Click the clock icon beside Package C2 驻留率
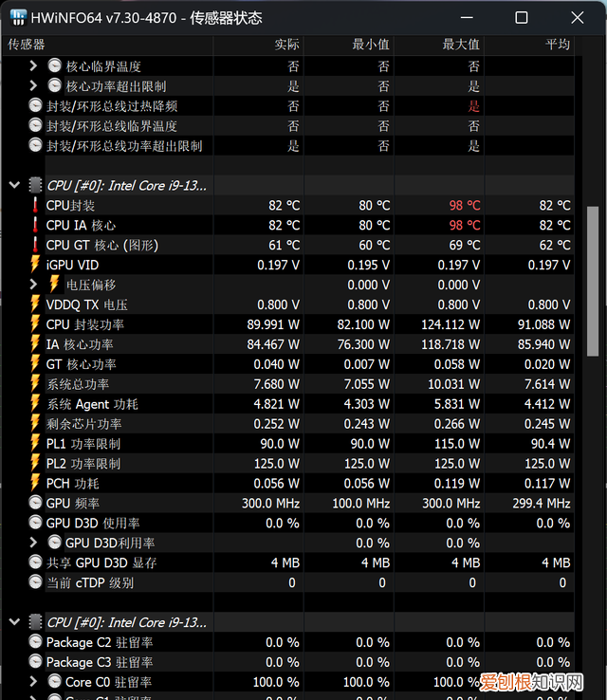This screenshot has height=700, width=607. point(35,641)
